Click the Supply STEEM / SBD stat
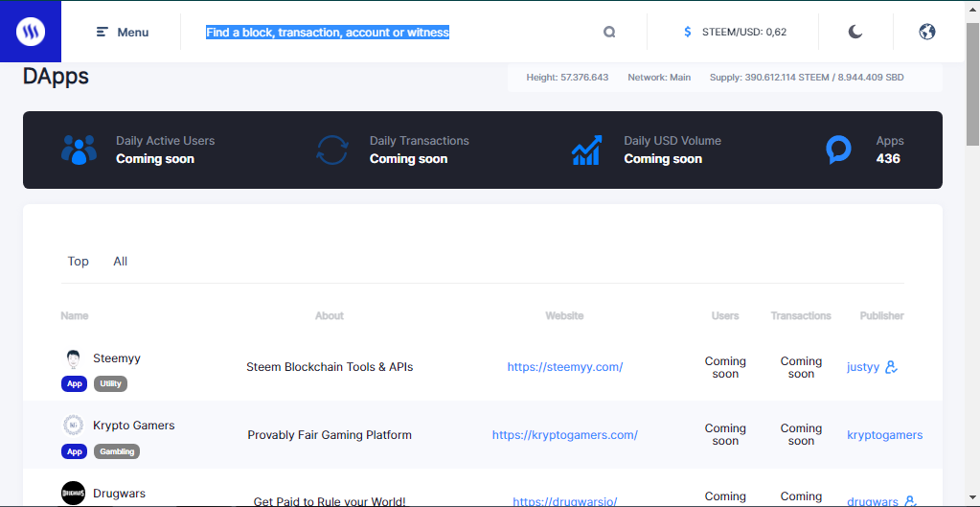The height and width of the screenshot is (507, 980). pos(807,78)
